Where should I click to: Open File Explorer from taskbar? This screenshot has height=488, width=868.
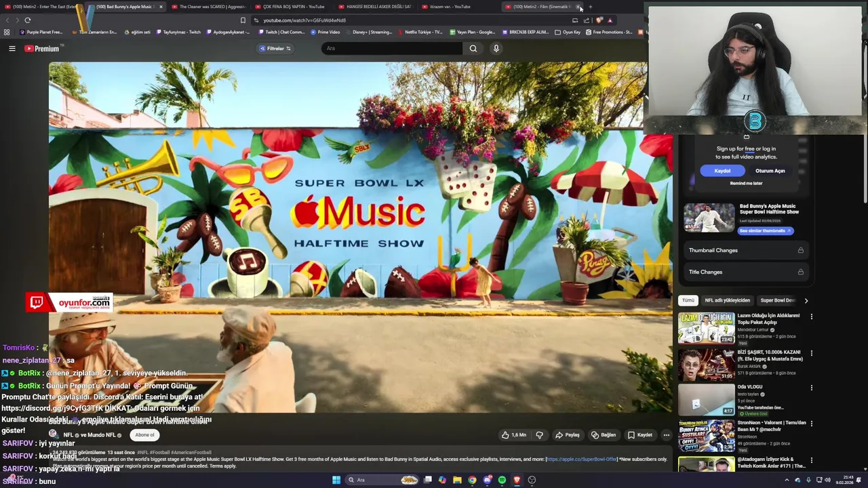click(x=457, y=480)
